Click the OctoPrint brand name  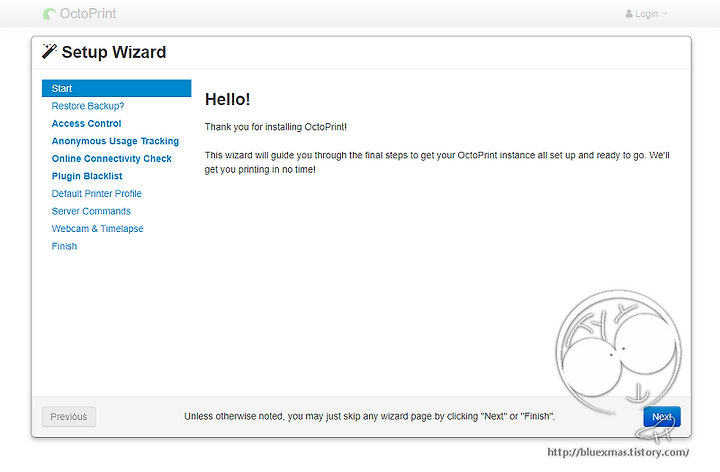click(x=88, y=14)
